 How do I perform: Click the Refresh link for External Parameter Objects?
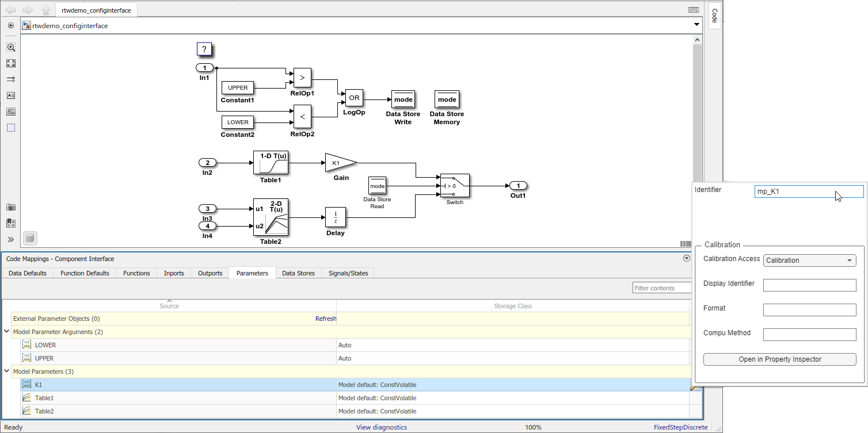pos(326,319)
